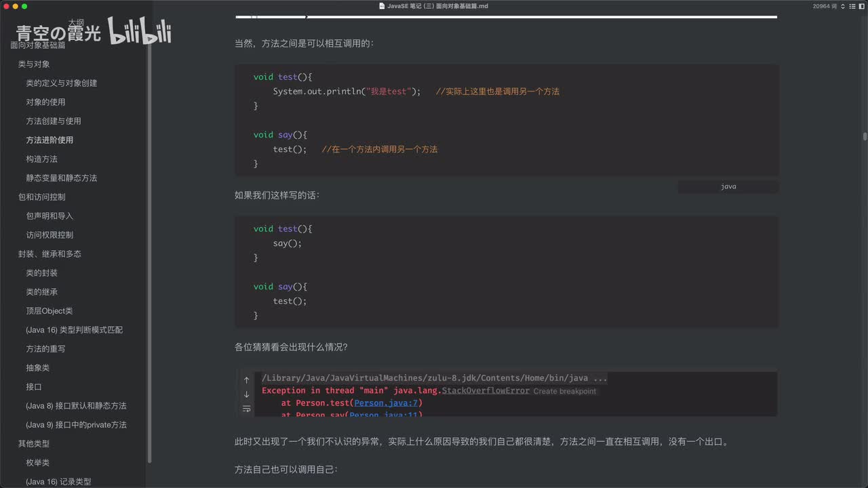Open (Java 8) 接口默认和静态方法 entry
868x488 pixels.
click(x=77, y=406)
